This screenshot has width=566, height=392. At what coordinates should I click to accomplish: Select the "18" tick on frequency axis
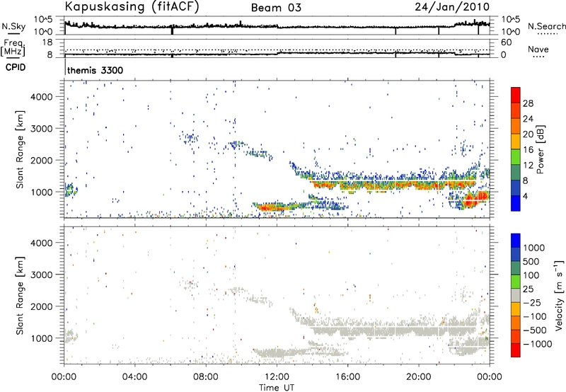point(47,42)
